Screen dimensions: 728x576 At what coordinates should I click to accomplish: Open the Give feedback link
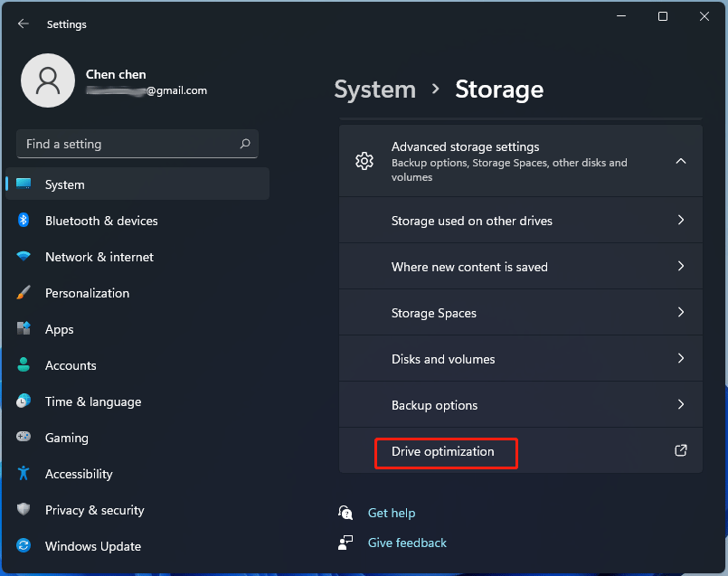click(x=407, y=543)
